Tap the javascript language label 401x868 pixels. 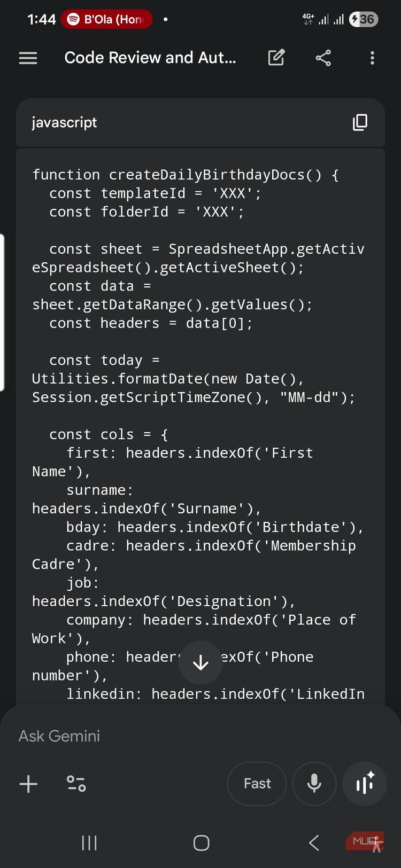pyautogui.click(x=64, y=122)
